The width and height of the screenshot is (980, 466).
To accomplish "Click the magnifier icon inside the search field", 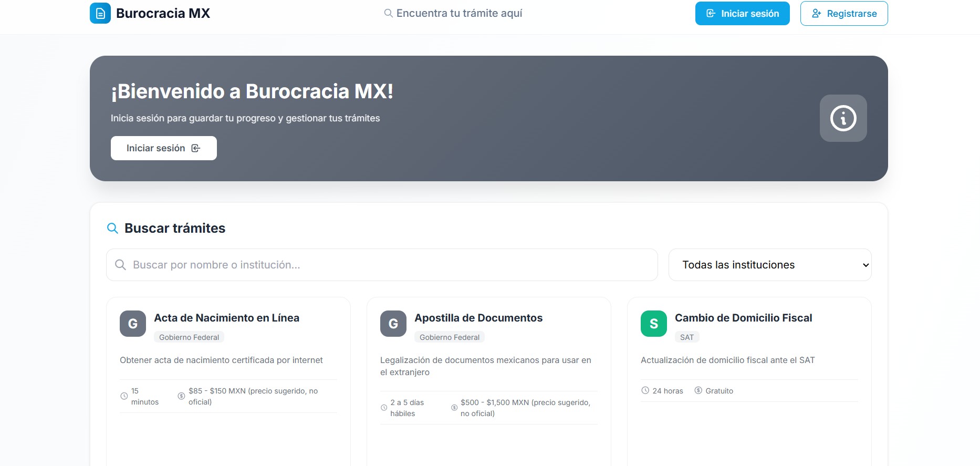I will tap(120, 265).
